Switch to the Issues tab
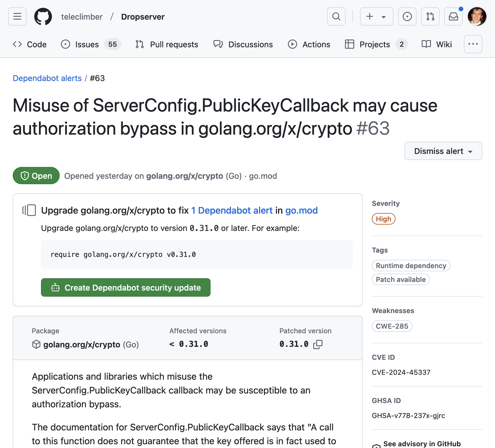Image resolution: width=495 pixels, height=448 pixels. 91,44
